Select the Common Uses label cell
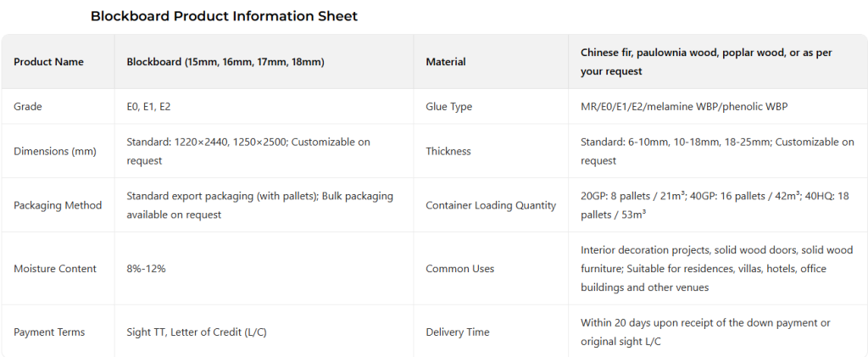Screen dimensions: 868x357 460,269
